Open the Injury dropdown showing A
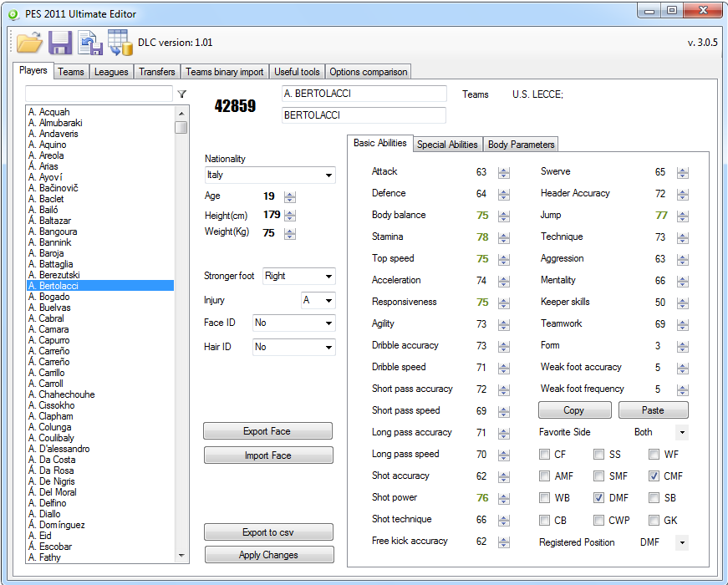Image resolution: width=728 pixels, height=585 pixels. tap(318, 300)
